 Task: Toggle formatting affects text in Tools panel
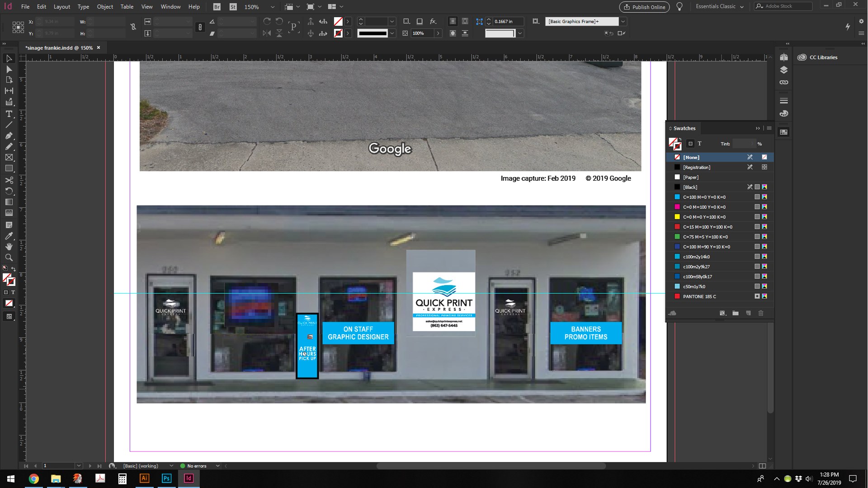[13, 292]
